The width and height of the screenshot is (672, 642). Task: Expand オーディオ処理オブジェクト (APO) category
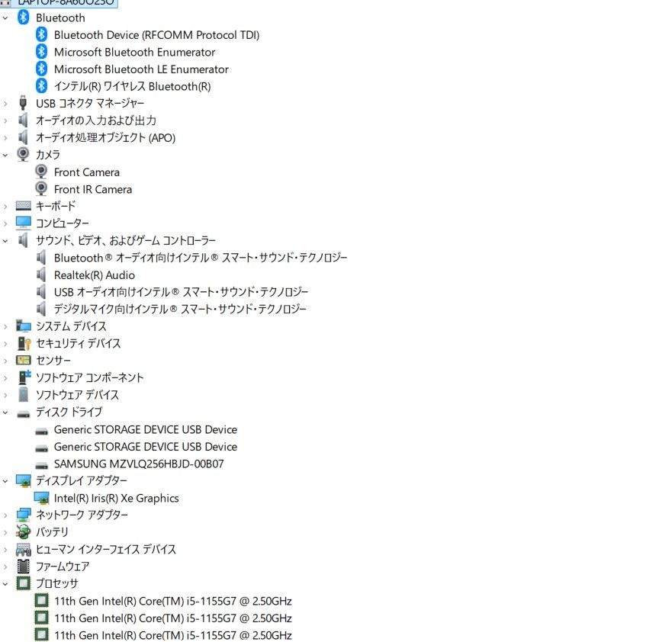click(x=5, y=138)
